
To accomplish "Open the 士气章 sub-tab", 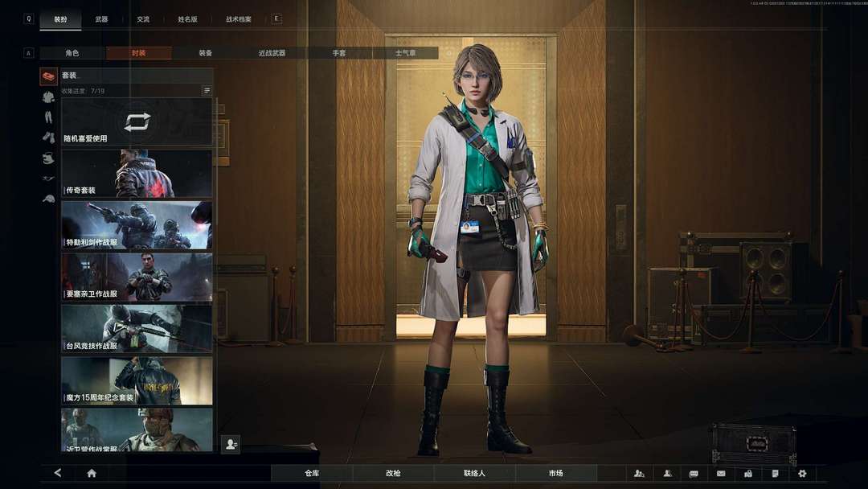I will pos(405,53).
